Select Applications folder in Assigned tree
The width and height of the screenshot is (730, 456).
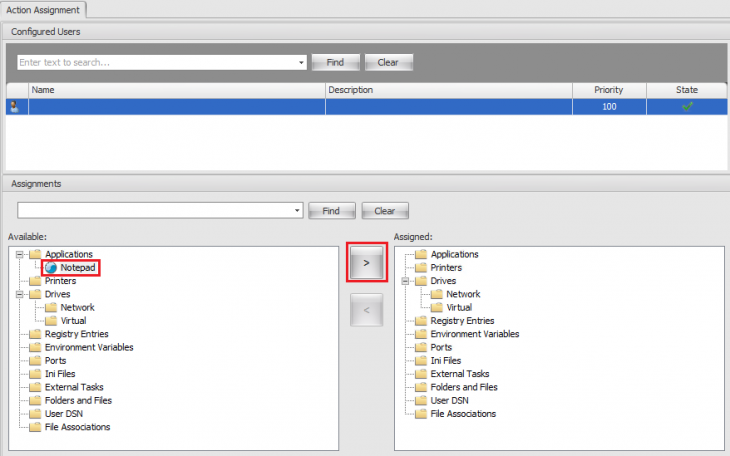coord(454,254)
